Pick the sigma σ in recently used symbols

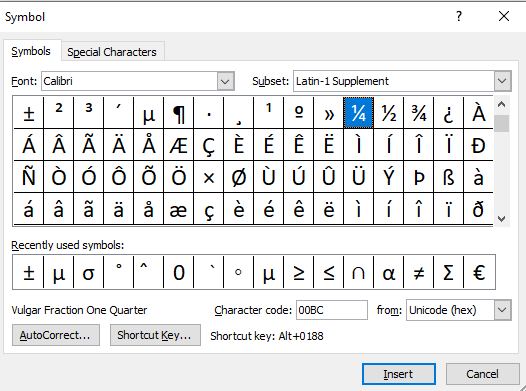tap(89, 272)
